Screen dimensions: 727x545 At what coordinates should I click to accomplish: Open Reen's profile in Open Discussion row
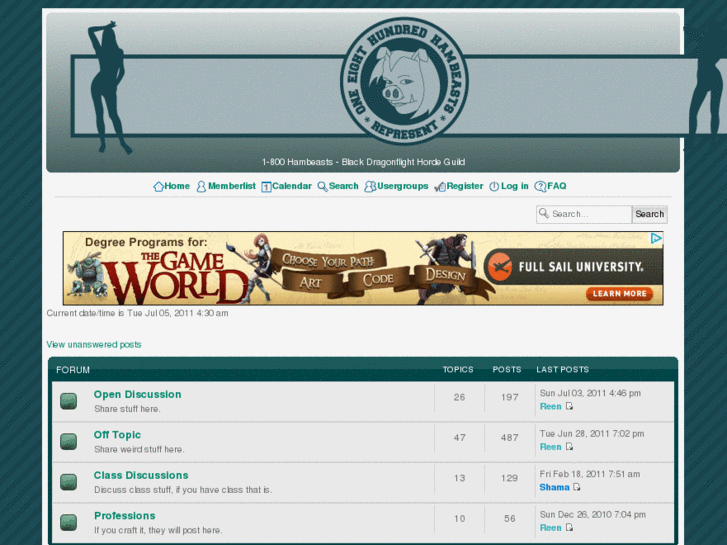click(550, 407)
